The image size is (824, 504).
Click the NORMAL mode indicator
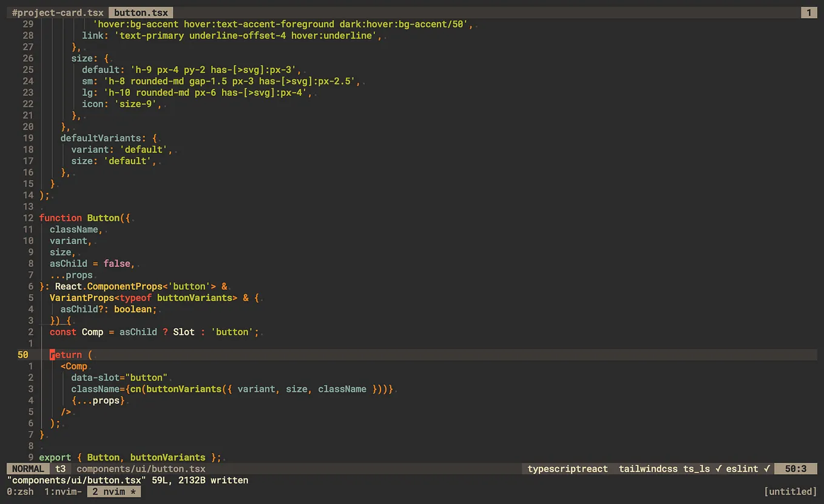point(27,468)
